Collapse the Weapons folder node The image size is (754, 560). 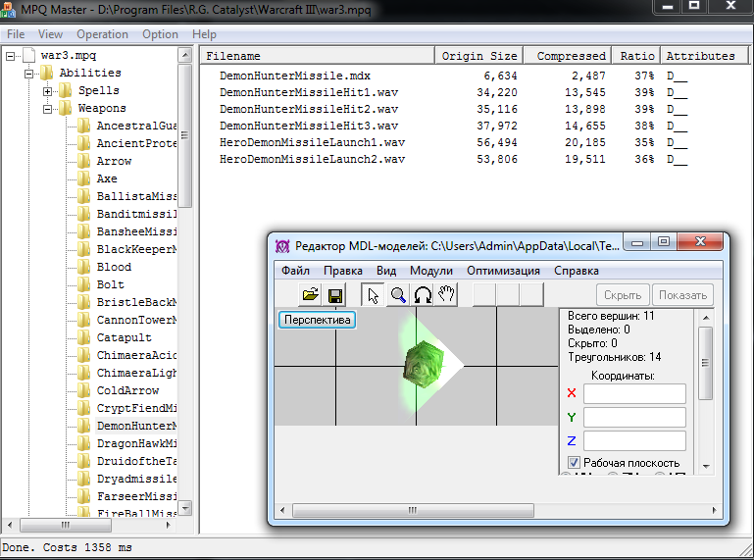[x=47, y=109]
